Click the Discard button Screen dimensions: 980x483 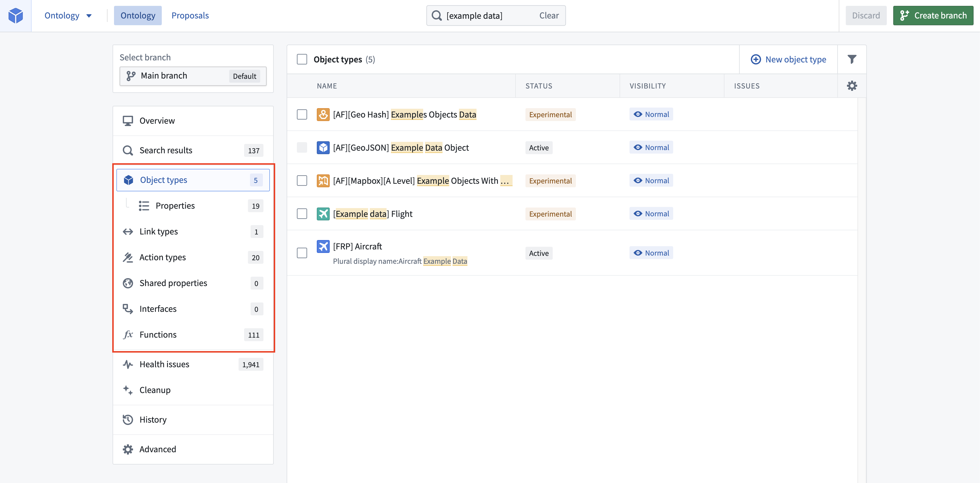point(866,16)
